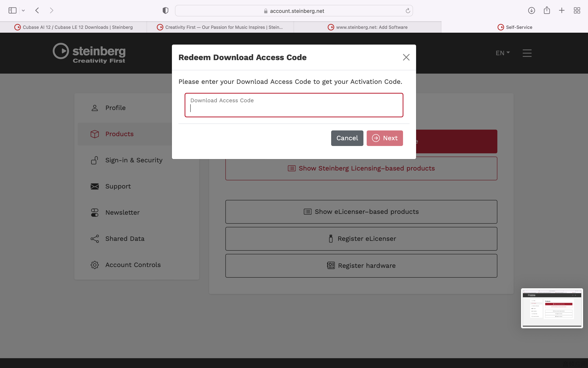Screen dimensions: 588x368
Task: Open the Share icon in Safari toolbar
Action: [547, 10]
